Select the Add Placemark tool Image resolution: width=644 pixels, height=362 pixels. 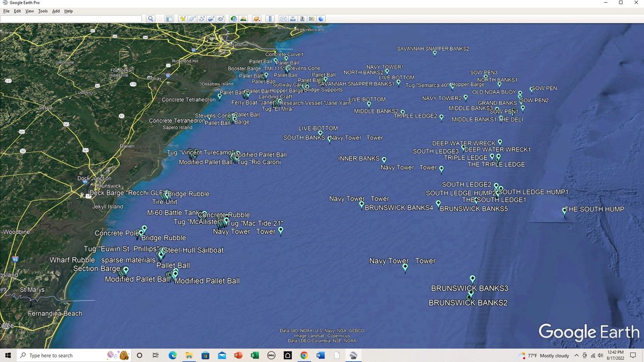tap(181, 19)
